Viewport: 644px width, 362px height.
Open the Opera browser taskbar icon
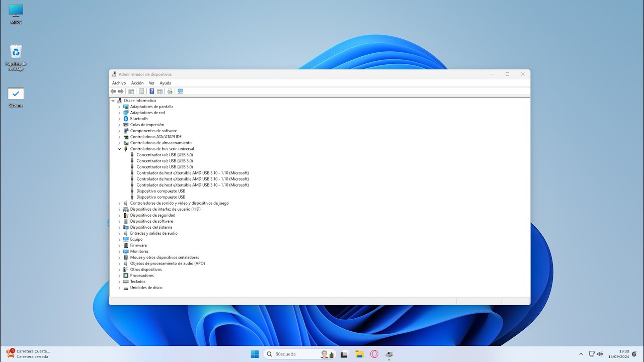click(374, 354)
